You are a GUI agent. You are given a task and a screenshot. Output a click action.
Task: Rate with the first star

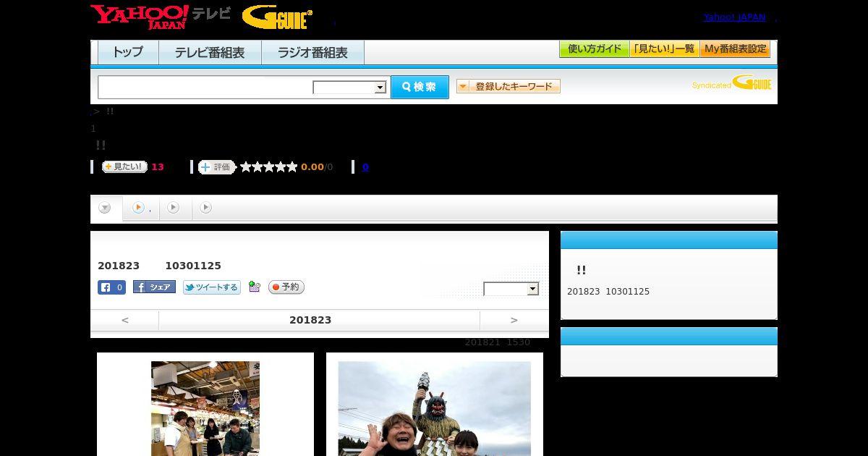click(246, 167)
